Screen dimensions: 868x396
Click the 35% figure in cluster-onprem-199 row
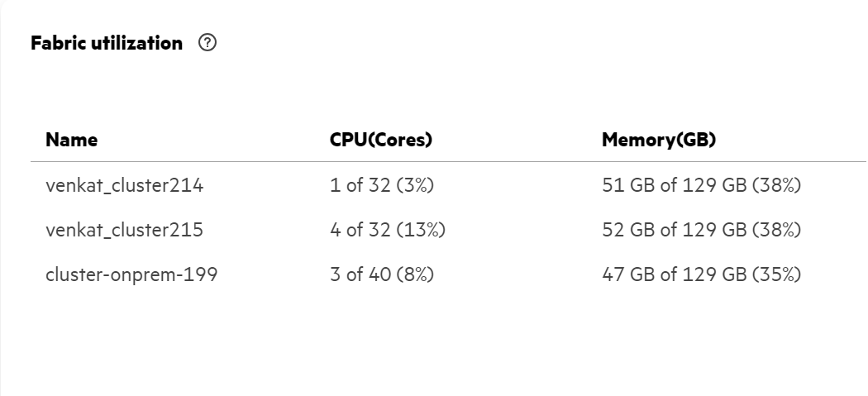point(777,274)
